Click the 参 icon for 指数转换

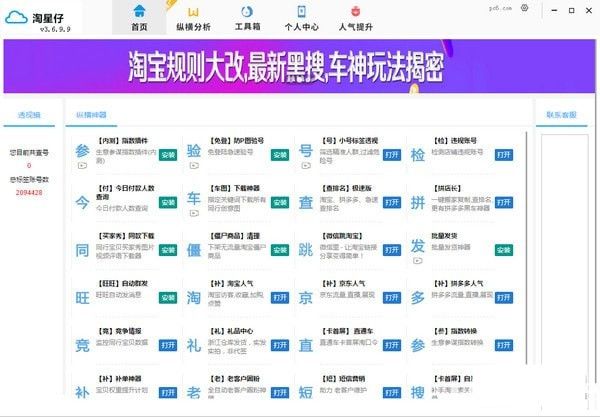pos(417,345)
